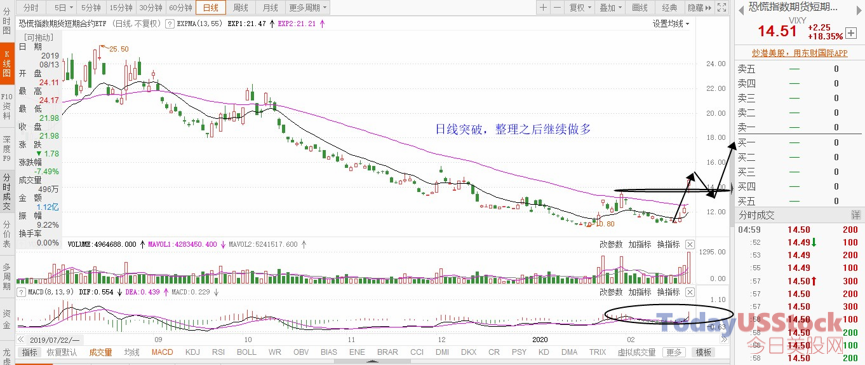Switch to 月线 monthly chart tab

270,7
